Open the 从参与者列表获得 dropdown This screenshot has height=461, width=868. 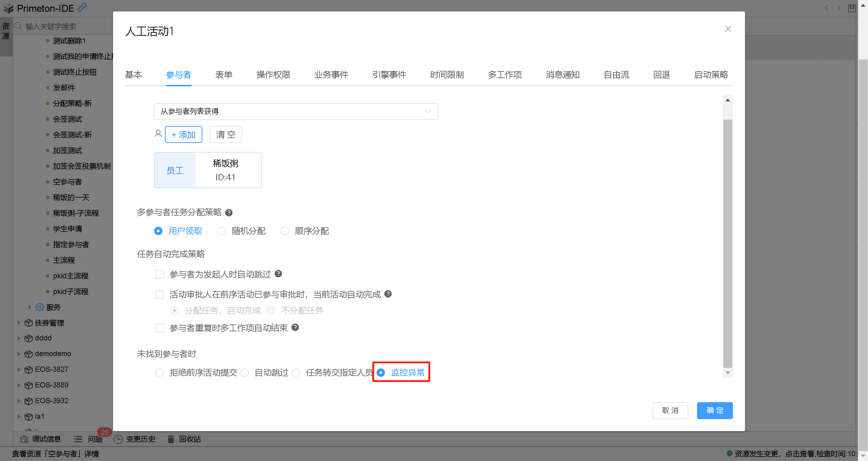point(296,111)
